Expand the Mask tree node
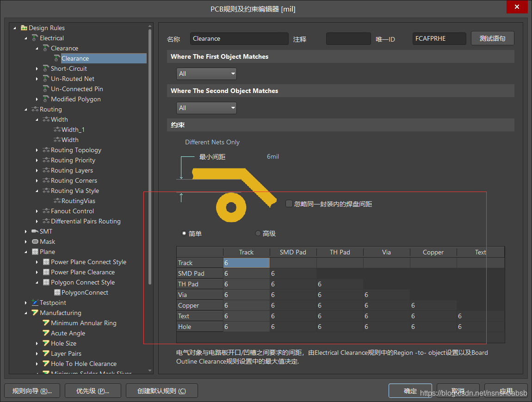The image size is (532, 402). (x=25, y=241)
